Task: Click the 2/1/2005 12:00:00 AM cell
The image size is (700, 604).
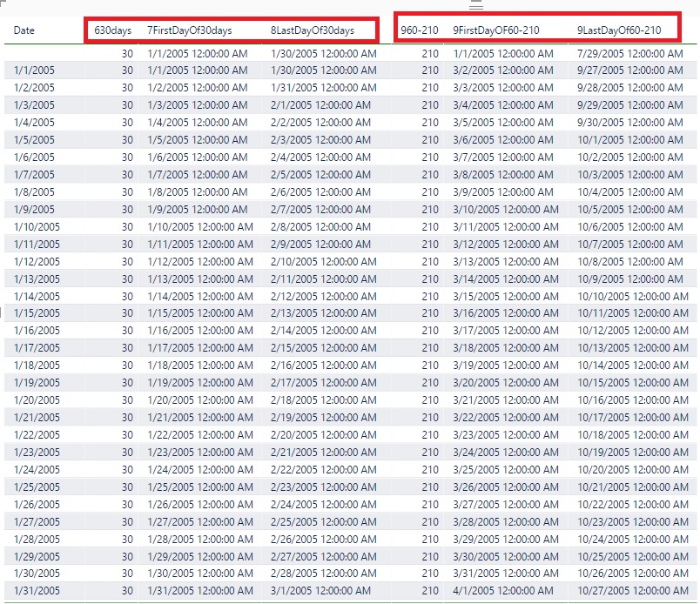Action: click(x=320, y=105)
